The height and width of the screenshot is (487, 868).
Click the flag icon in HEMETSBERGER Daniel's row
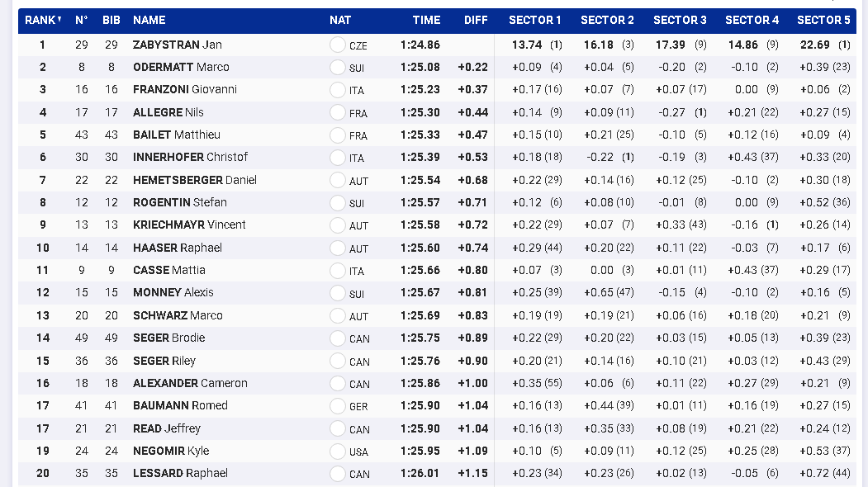coord(337,180)
